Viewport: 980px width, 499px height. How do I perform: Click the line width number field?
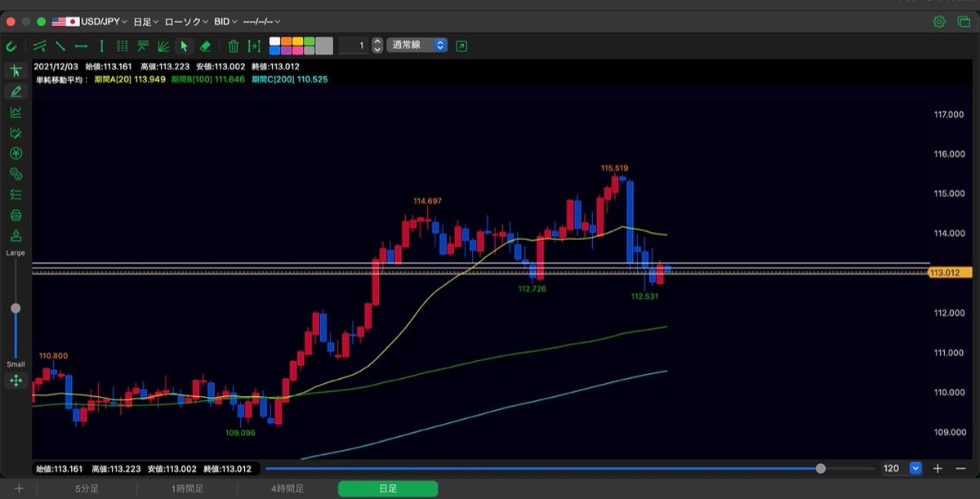pos(354,46)
